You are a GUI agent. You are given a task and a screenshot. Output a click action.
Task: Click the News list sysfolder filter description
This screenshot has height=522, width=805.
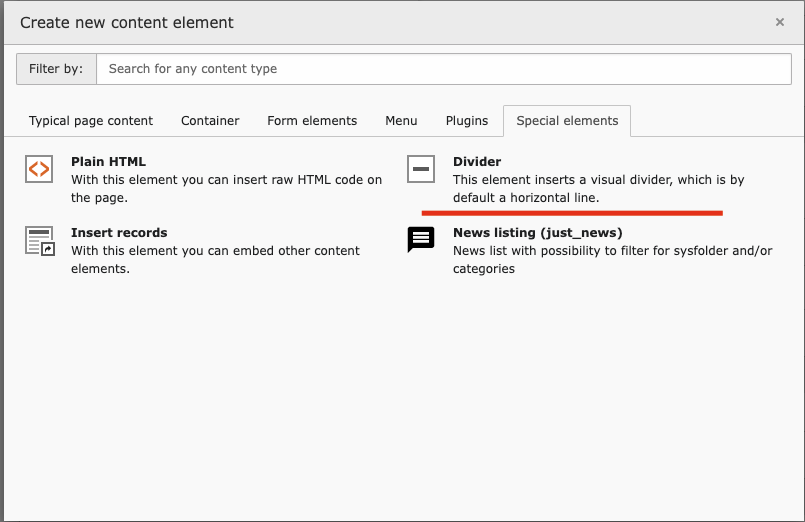click(612, 259)
